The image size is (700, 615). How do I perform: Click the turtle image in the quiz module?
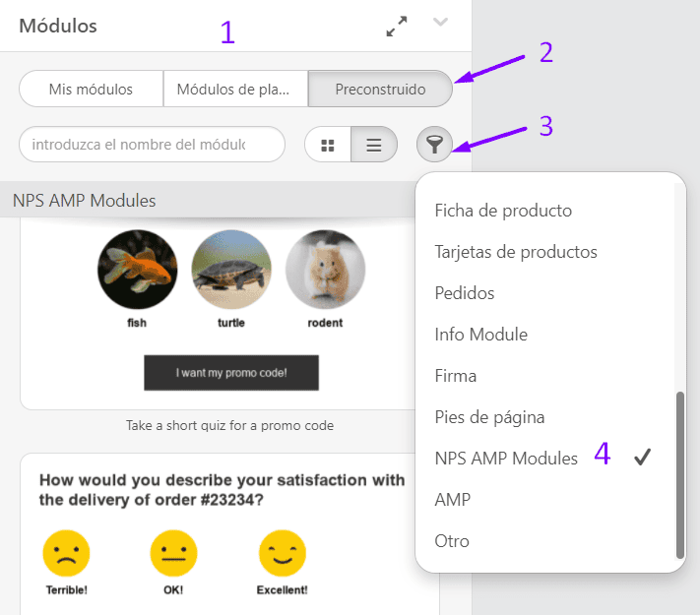point(231,269)
